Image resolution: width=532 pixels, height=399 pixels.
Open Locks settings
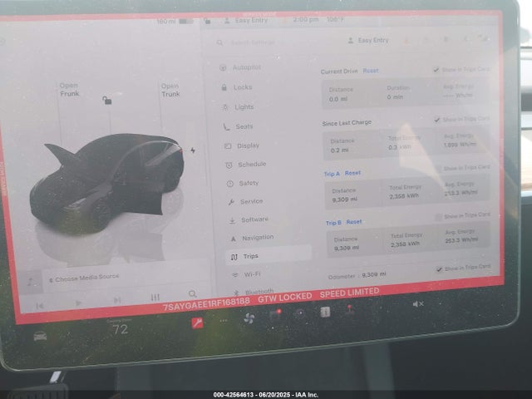click(237, 87)
